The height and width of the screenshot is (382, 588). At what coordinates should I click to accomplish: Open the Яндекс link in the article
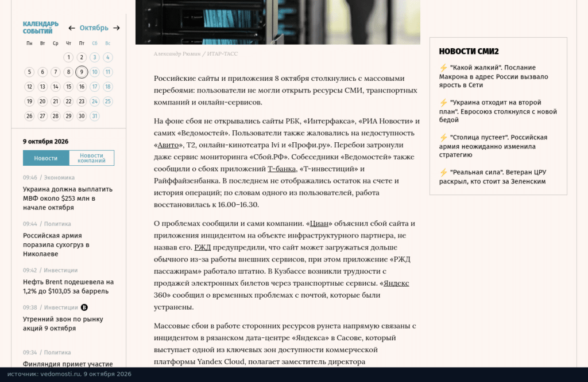(396, 283)
